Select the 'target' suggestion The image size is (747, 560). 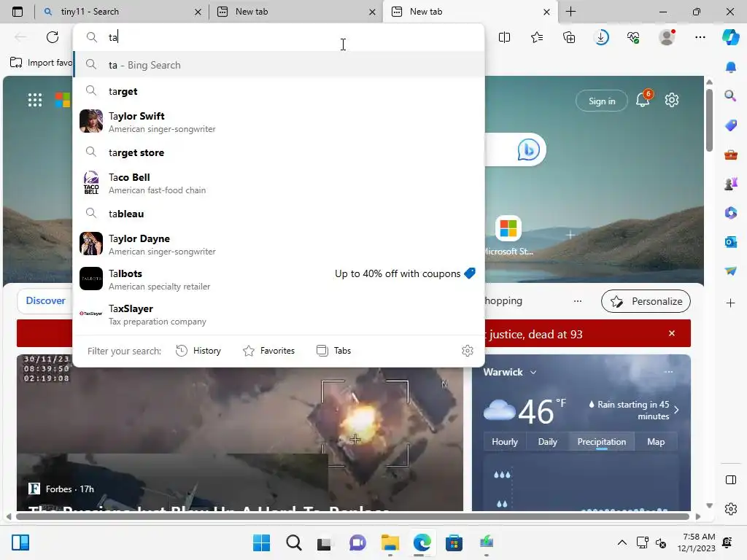tap(279, 91)
